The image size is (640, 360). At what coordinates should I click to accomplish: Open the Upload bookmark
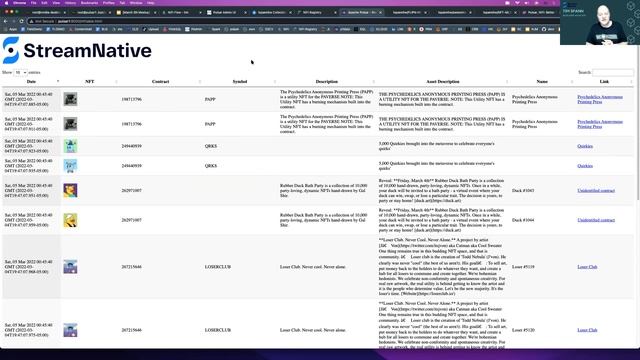(x=151, y=29)
